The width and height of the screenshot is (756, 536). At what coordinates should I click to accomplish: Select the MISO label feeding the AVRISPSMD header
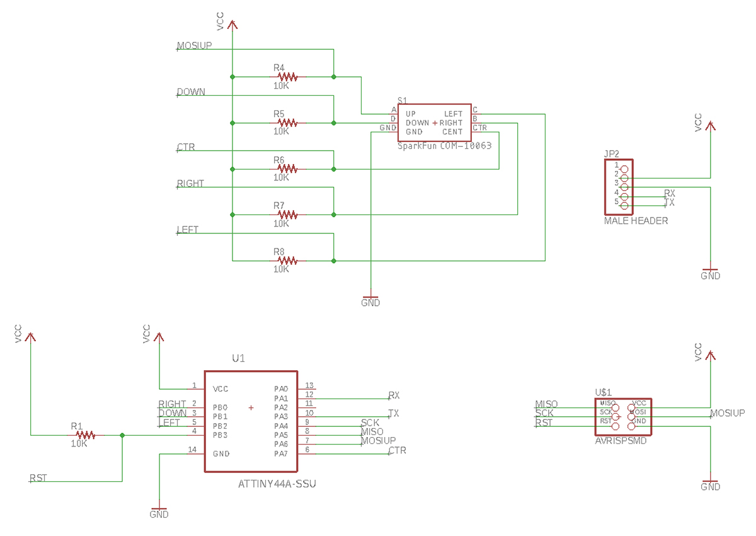pyautogui.click(x=547, y=404)
